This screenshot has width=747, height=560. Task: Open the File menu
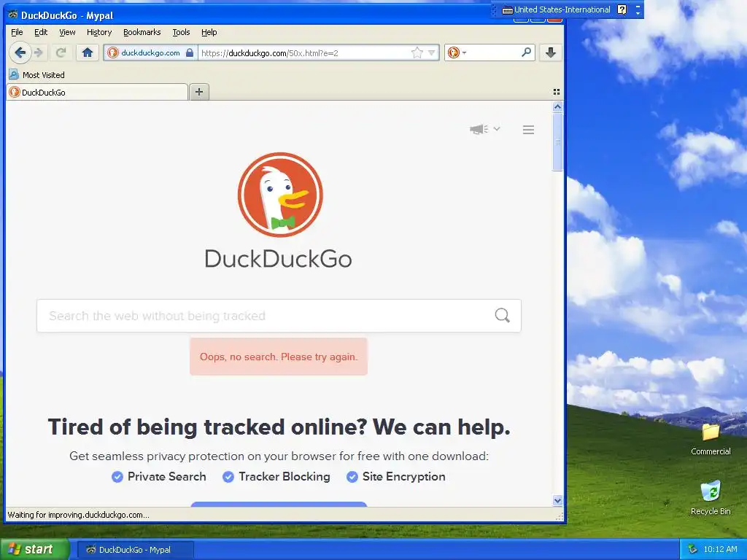17,32
